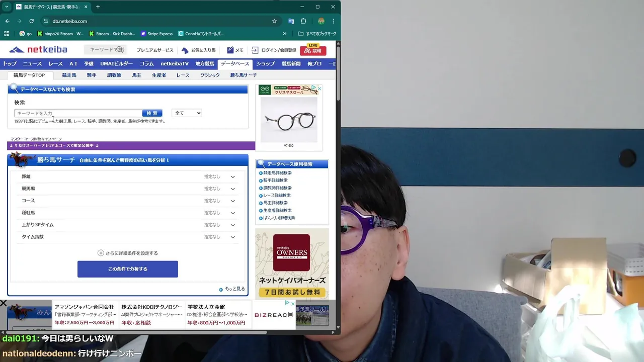Bookmark this page with star icon
The width and height of the screenshot is (644, 362).
tap(274, 21)
